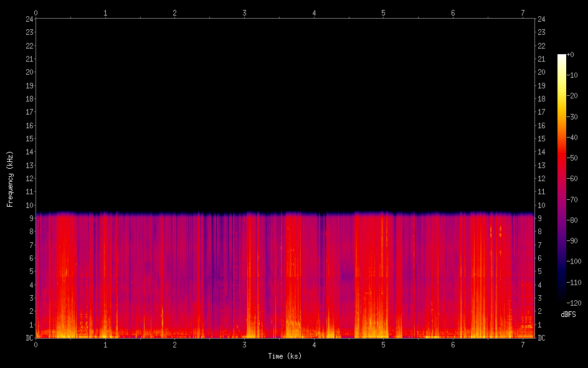This screenshot has width=588, height=368.
Task: Click the black empty spectrogram area at 15 kHz
Action: click(x=285, y=138)
